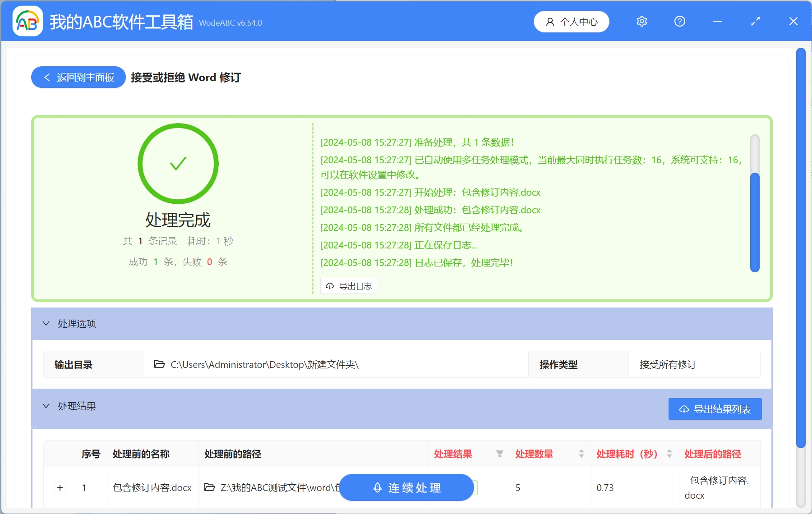The image size is (812, 514).
Task: Click 返回到主面板
Action: click(78, 77)
